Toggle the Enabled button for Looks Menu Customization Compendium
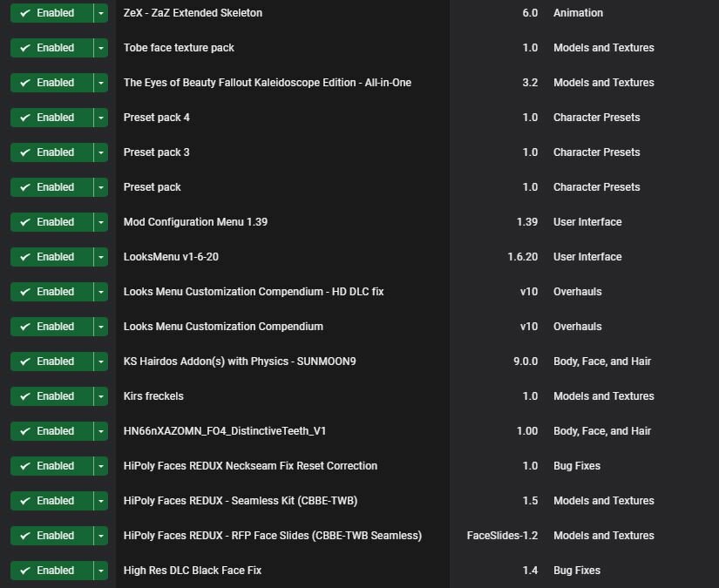Viewport: 719px width, 588px height. pyautogui.click(x=51, y=327)
